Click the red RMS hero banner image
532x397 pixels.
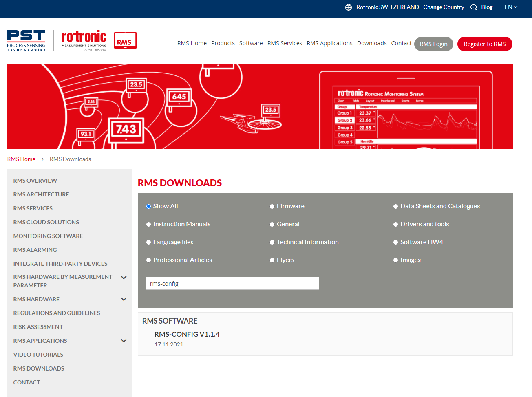(260, 106)
